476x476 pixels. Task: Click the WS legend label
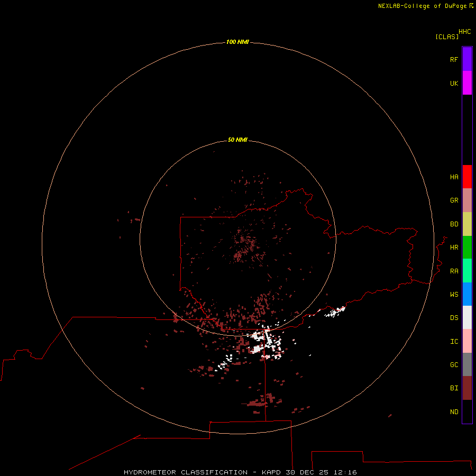[454, 294]
